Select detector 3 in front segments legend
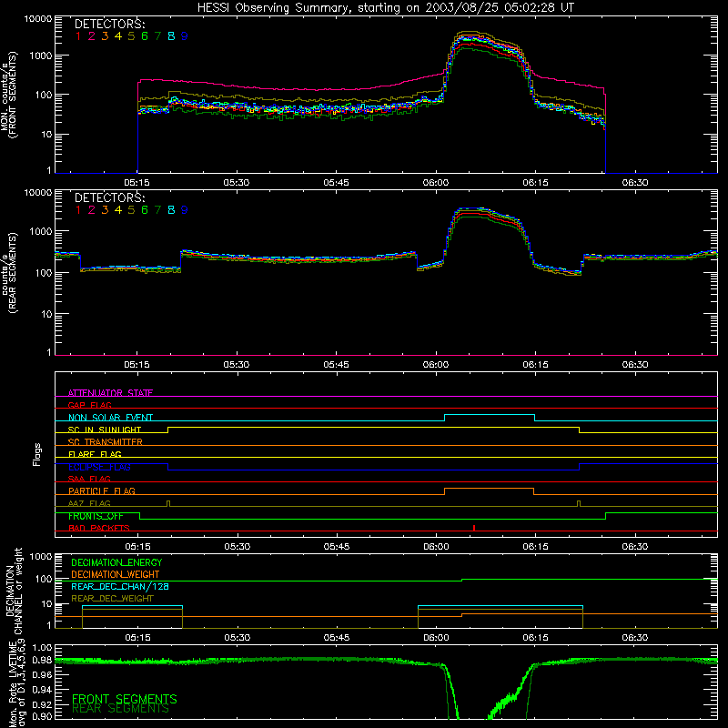This screenshot has height=728, width=728. [x=105, y=36]
